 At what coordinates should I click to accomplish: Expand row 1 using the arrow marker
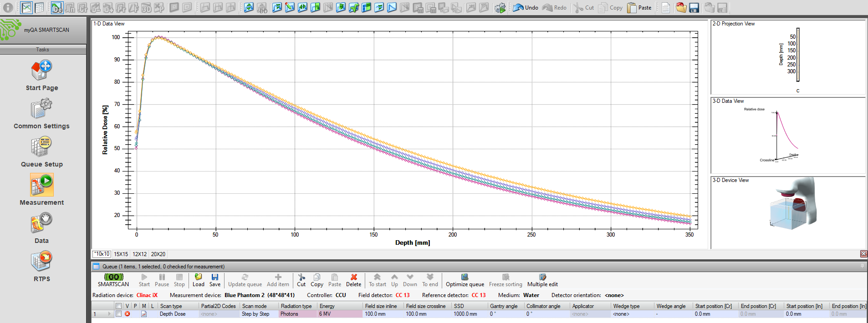click(x=109, y=314)
